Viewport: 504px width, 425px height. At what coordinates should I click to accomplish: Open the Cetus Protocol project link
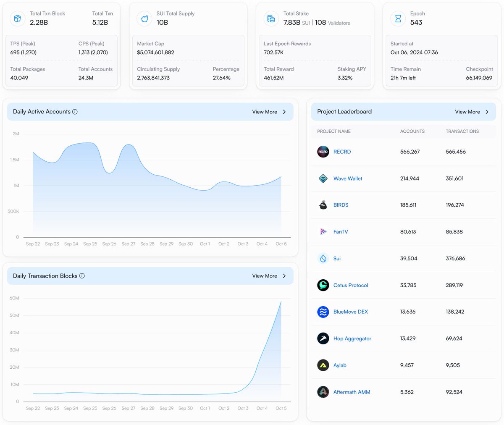[x=351, y=285]
